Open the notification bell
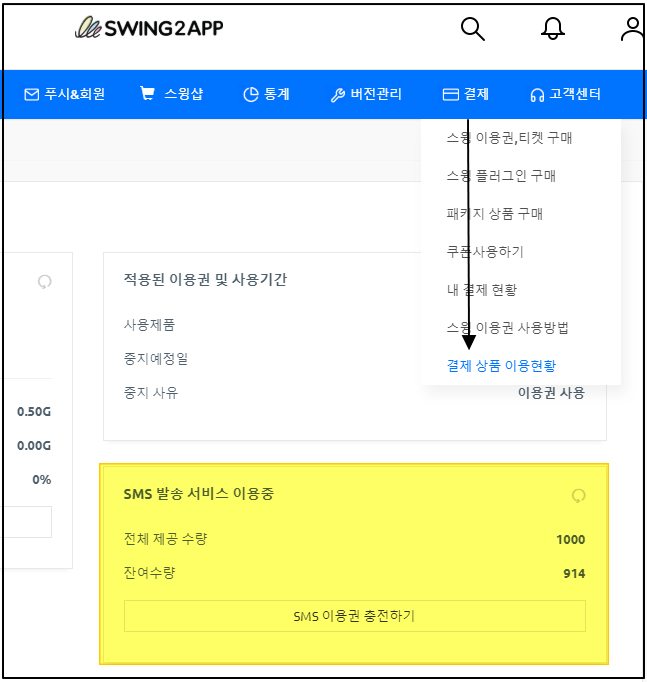This screenshot has width=647, height=682. [552, 29]
